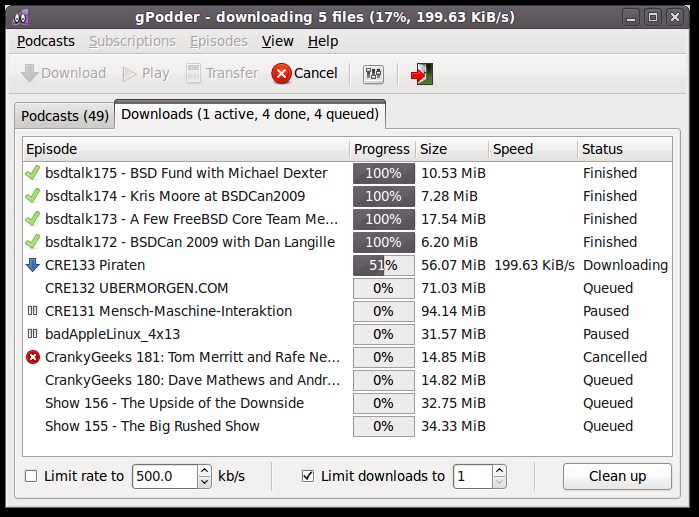
Task: Click the 94.14 MiB size cell
Action: click(x=453, y=311)
